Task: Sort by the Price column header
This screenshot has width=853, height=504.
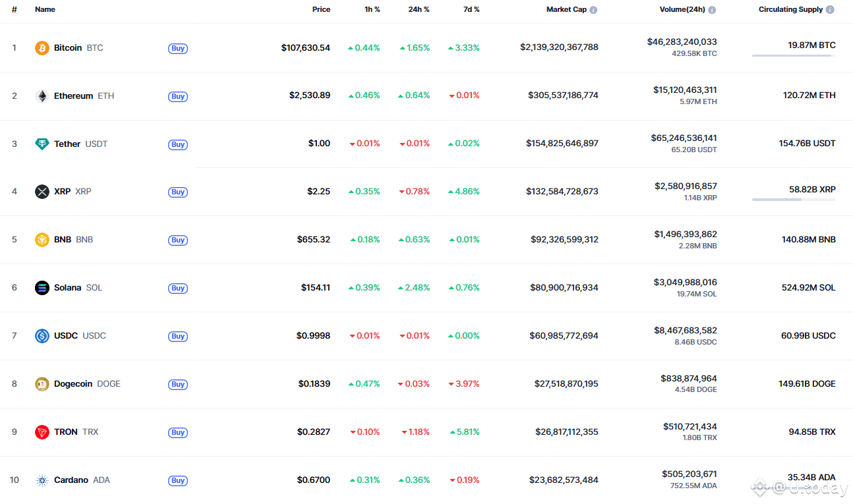Action: [x=321, y=10]
